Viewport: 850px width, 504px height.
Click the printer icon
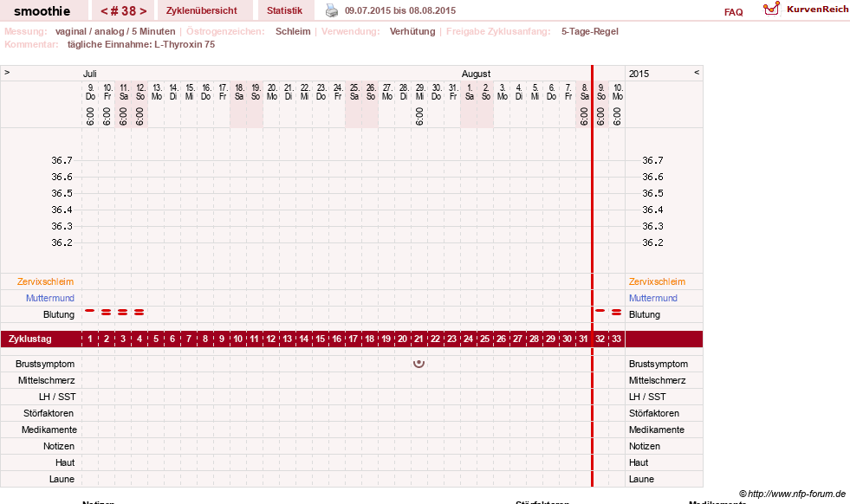tap(331, 10)
